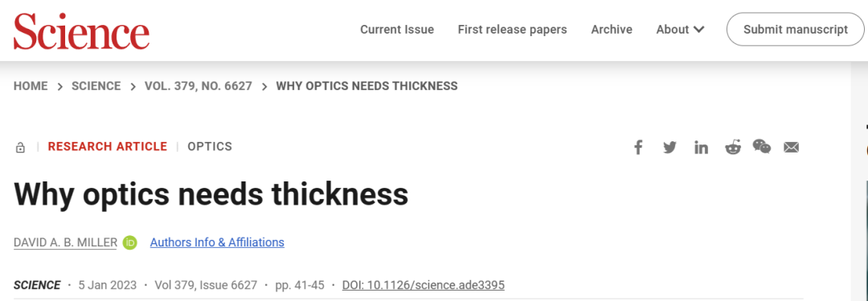The height and width of the screenshot is (301, 868).
Task: Select the OPTICS category label
Action: (x=210, y=147)
